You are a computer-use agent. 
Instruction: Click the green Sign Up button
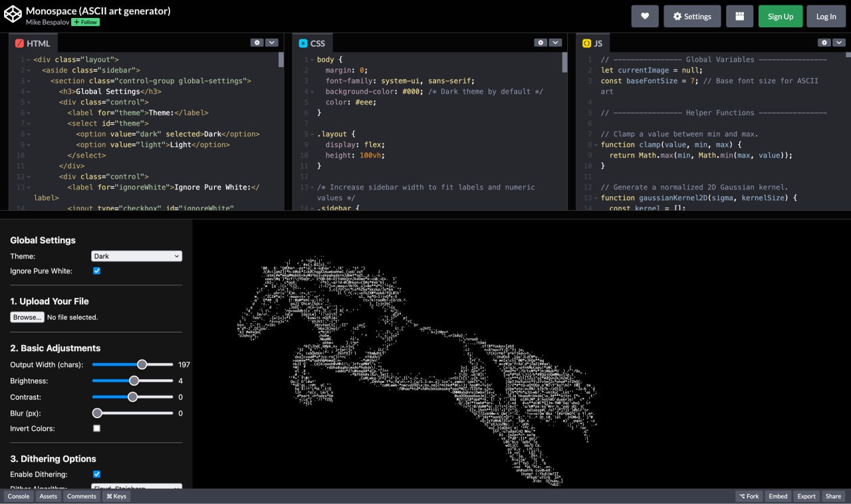[781, 16]
